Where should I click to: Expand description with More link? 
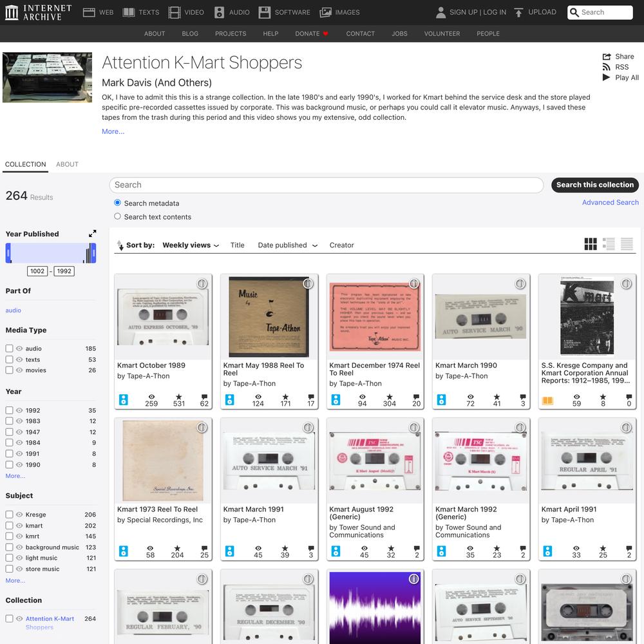(113, 131)
